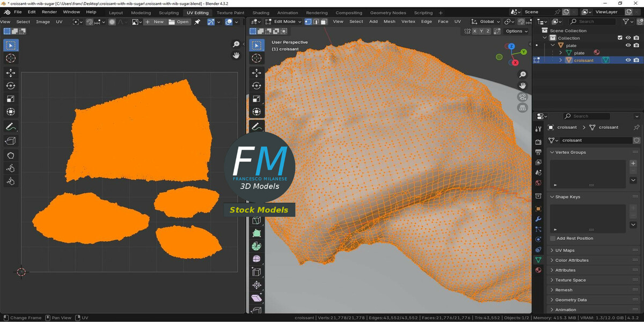Toggle Add Rest Position checkbox
The width and height of the screenshot is (644, 322).
pyautogui.click(x=553, y=238)
